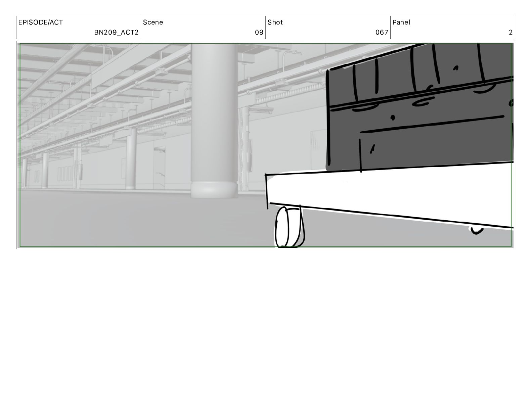
Task: Select the shot number 067
Action: (382, 33)
